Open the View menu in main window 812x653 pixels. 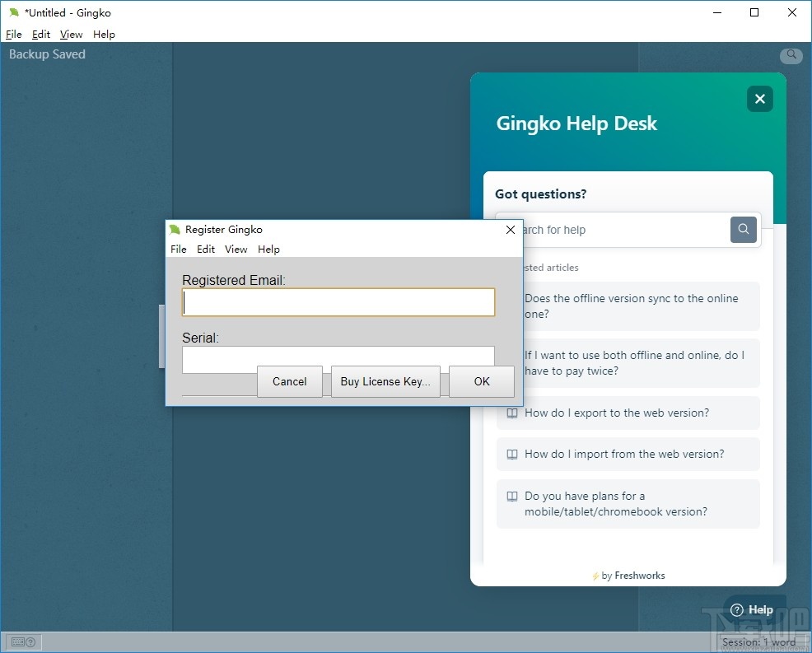tap(72, 35)
